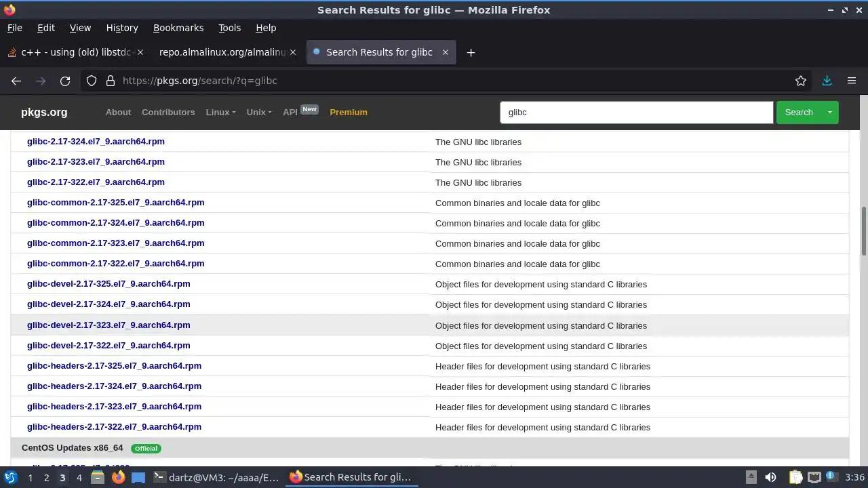Close the c++ libstdc tab
Screen dimensions: 868x488
140,52
